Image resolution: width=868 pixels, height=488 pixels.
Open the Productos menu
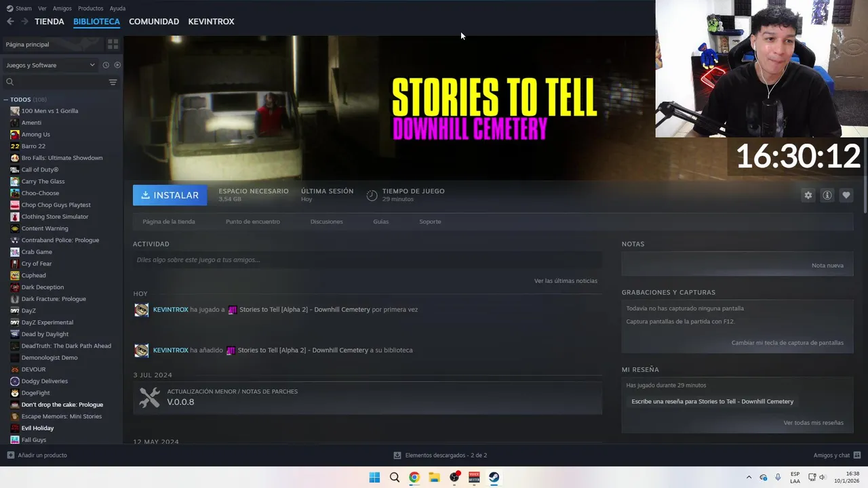coord(91,8)
